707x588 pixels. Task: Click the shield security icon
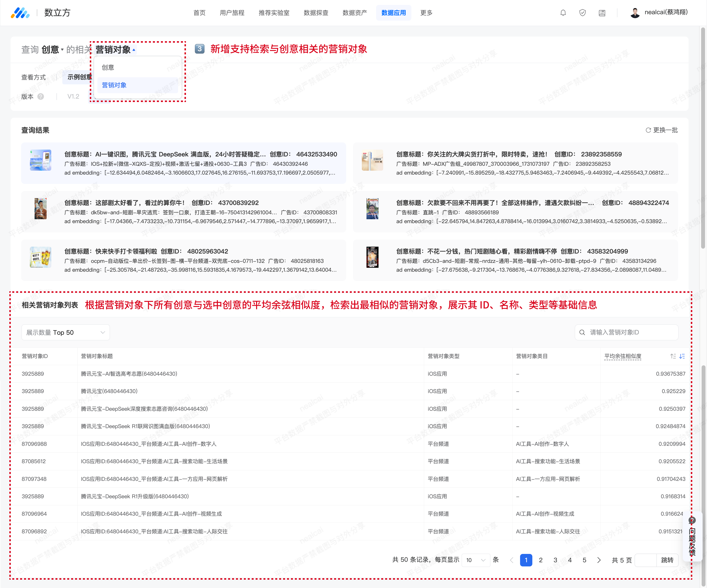582,13
